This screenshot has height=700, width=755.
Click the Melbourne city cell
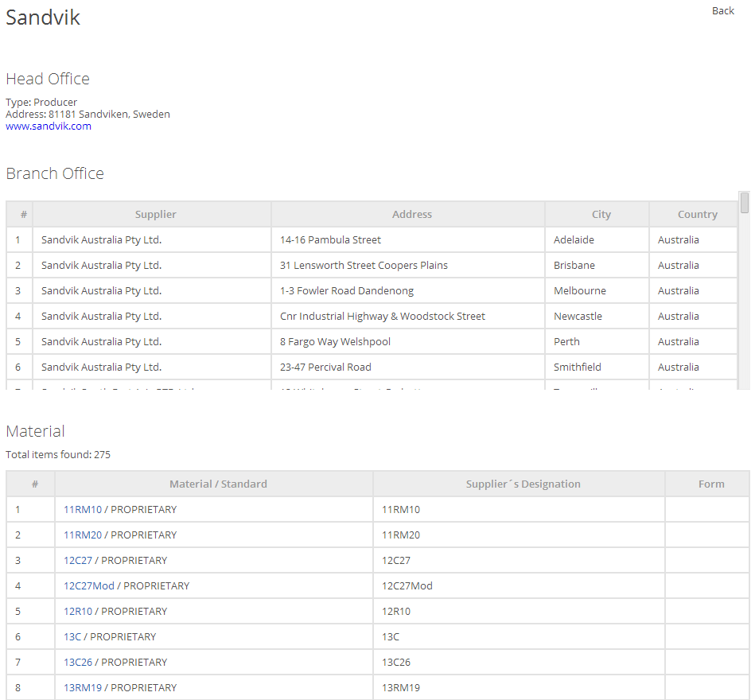pyautogui.click(x=597, y=291)
